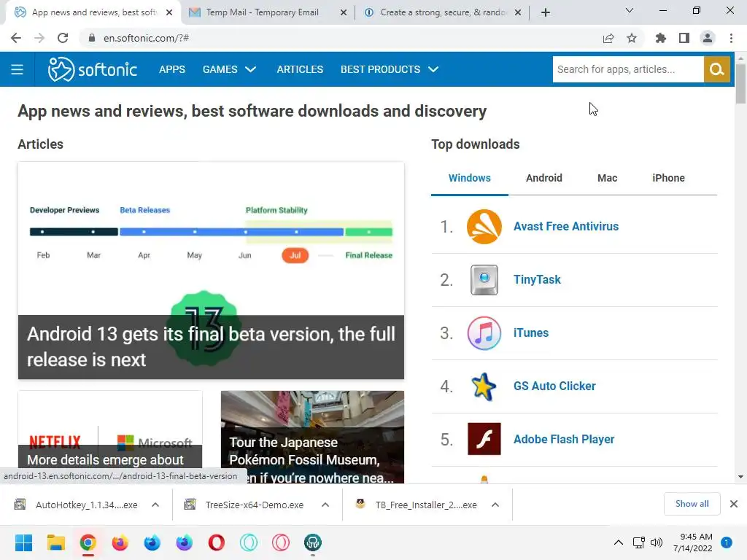The image size is (747, 560).
Task: Open the GS Auto Clicker link
Action: tap(554, 386)
